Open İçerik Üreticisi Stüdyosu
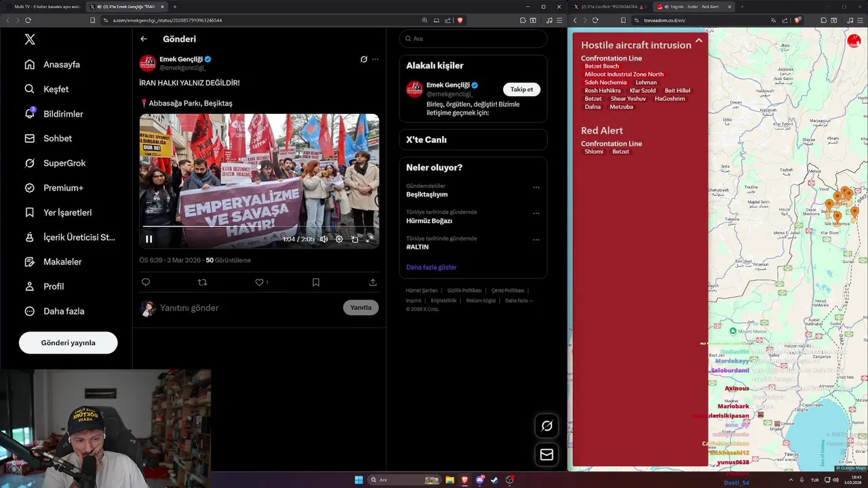The width and height of the screenshot is (868, 488). [70, 237]
